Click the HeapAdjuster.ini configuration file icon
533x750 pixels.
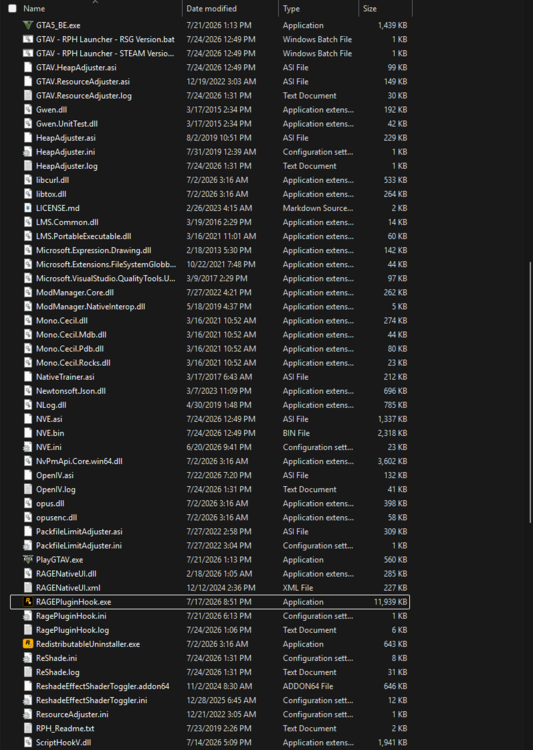(28, 152)
